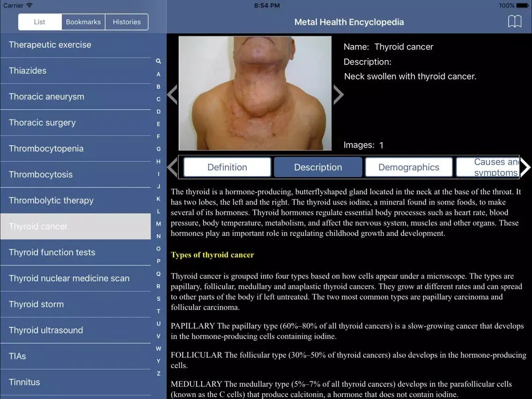The image size is (532, 399).
Task: Jump to index letter U
Action: coord(158,324)
